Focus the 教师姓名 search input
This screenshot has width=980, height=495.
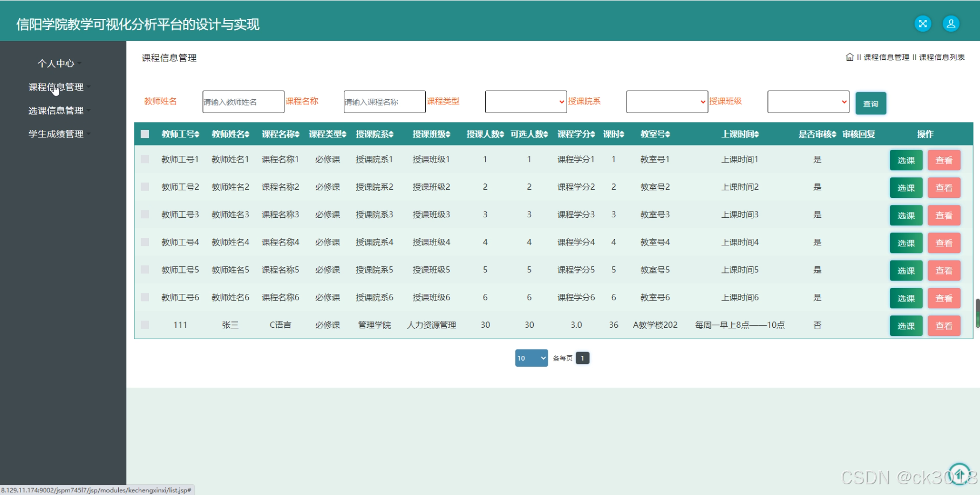coord(243,102)
